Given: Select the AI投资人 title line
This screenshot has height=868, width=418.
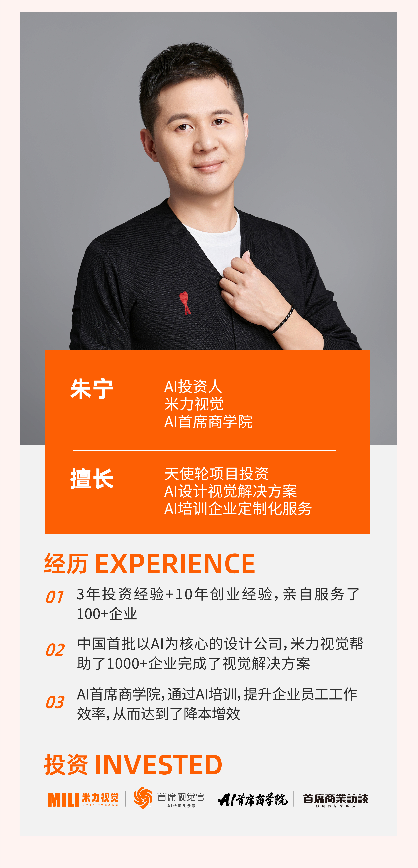Looking at the screenshot, I should click(193, 387).
